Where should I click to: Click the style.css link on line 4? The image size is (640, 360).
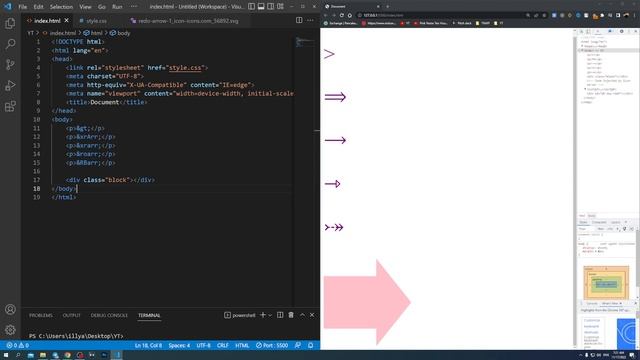coord(185,68)
